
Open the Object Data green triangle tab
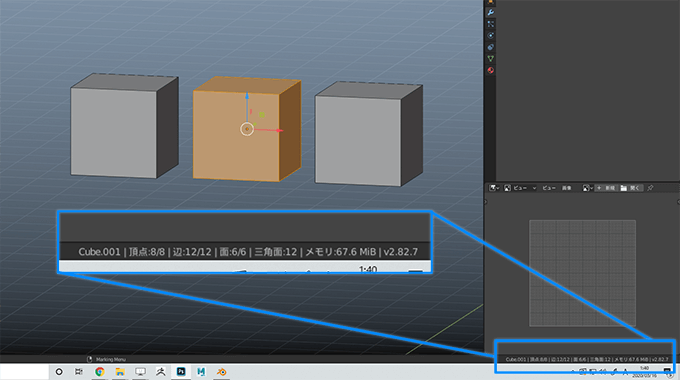click(490, 59)
